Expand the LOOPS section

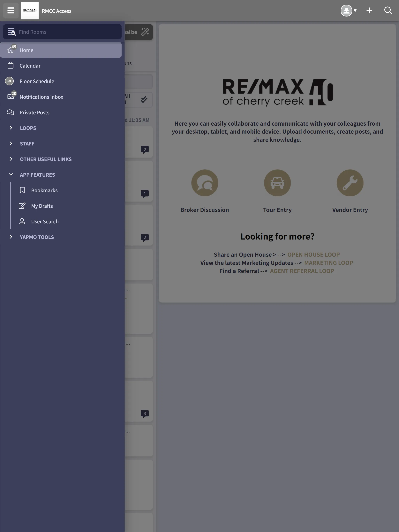(x=61, y=128)
